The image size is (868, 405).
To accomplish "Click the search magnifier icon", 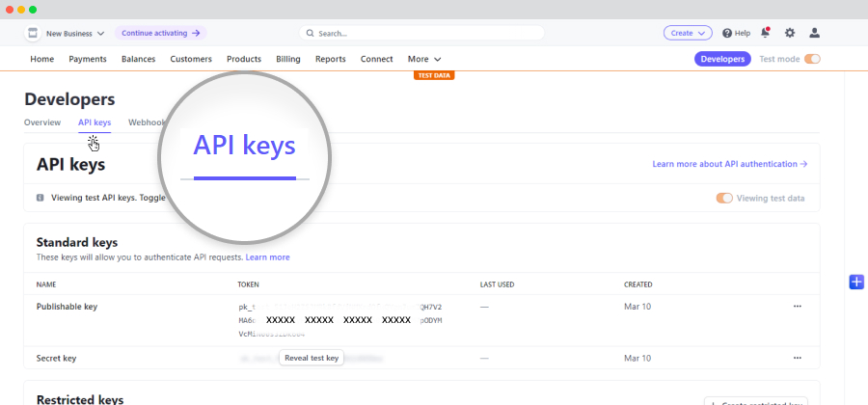I will click(310, 33).
